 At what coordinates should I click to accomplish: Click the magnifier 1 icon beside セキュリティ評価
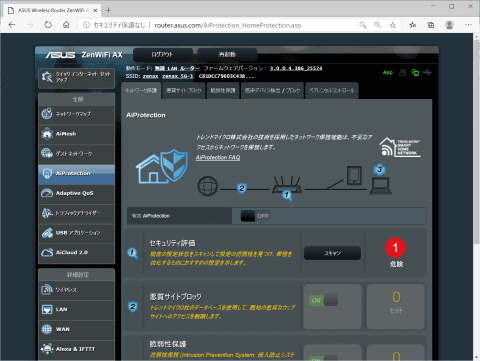click(x=133, y=253)
